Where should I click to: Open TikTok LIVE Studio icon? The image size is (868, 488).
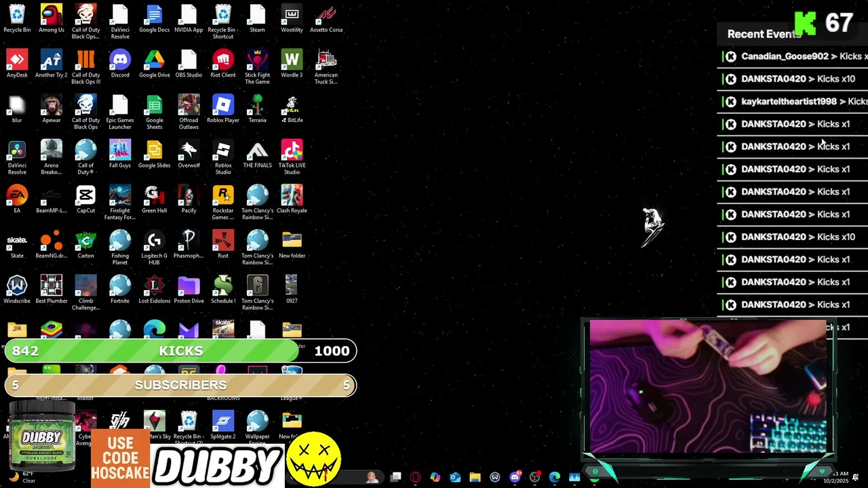point(292,157)
